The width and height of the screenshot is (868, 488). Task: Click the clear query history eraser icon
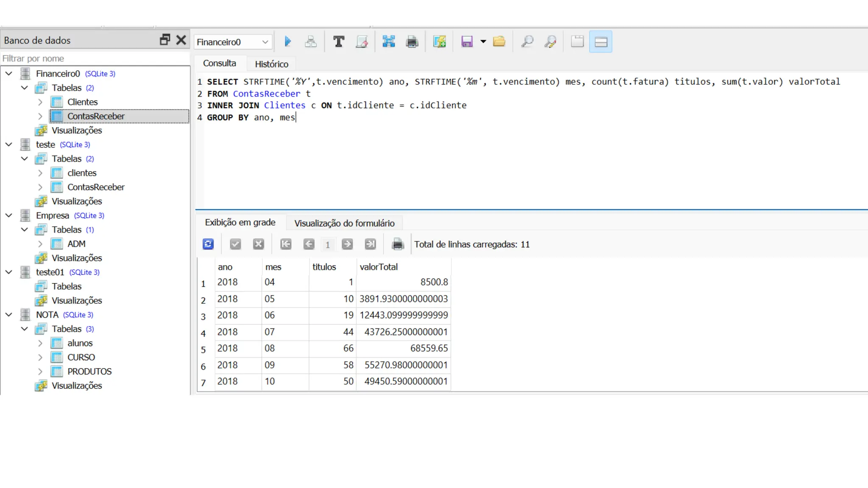pos(362,42)
